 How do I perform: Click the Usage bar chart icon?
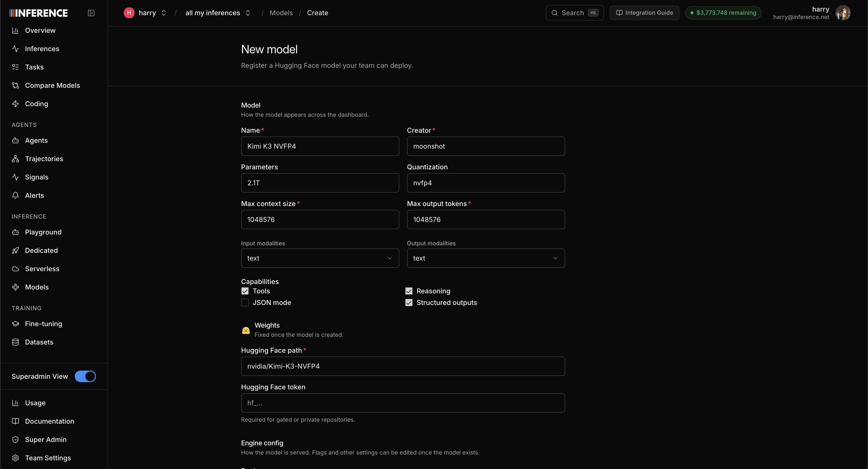point(15,403)
